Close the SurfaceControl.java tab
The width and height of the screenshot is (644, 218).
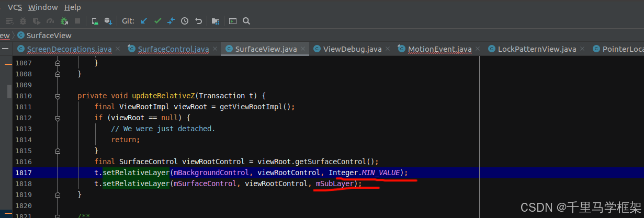[215, 49]
